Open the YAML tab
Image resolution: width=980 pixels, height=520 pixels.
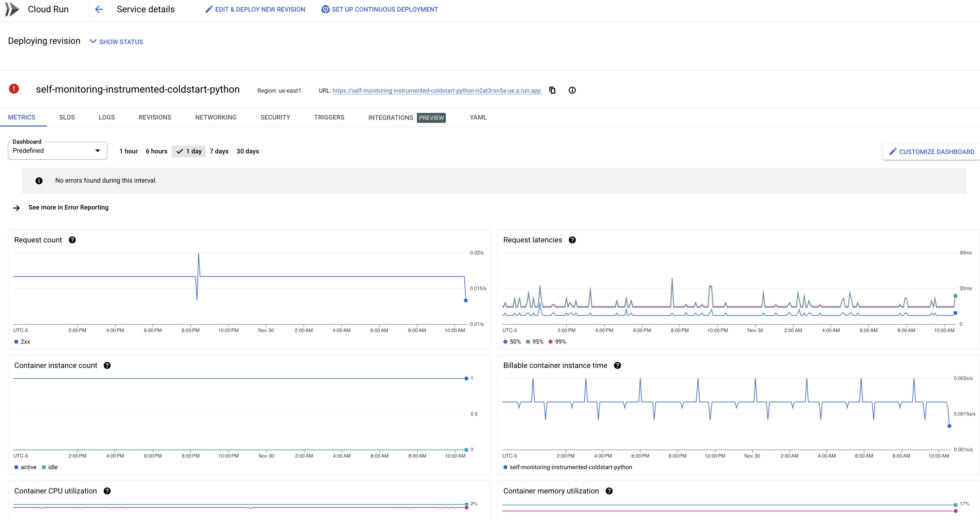(x=478, y=118)
